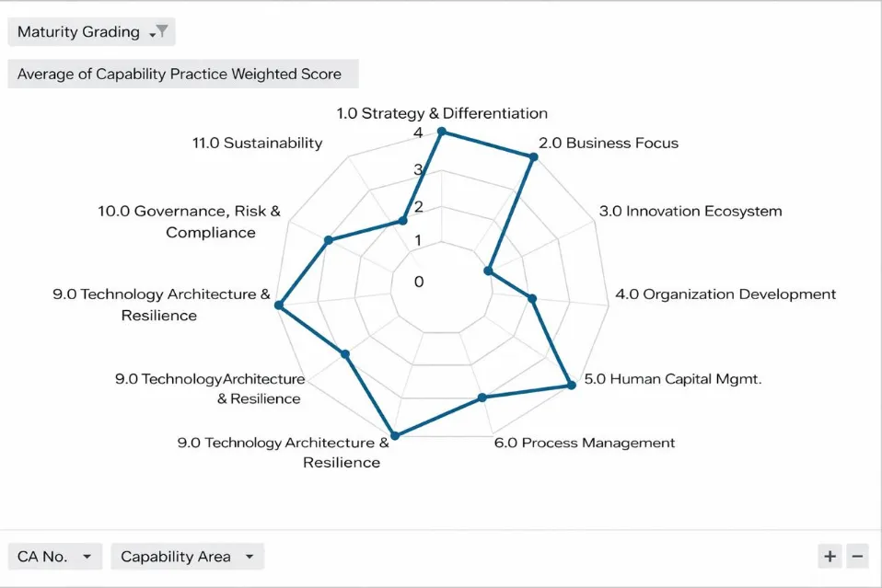Viewport: 882px width, 588px height.
Task: Click the funnel filter icon on Maturity Grading
Action: 162,31
